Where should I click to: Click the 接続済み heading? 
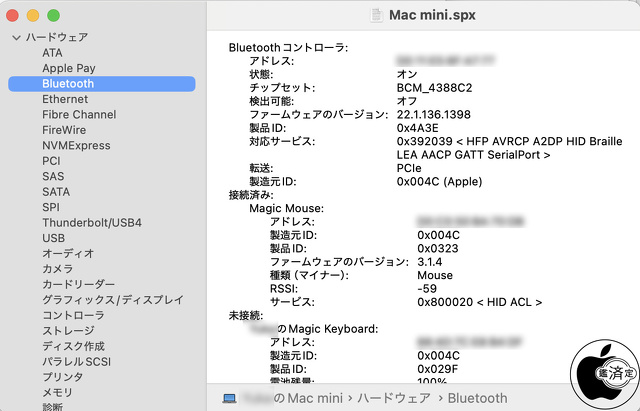coord(251,195)
